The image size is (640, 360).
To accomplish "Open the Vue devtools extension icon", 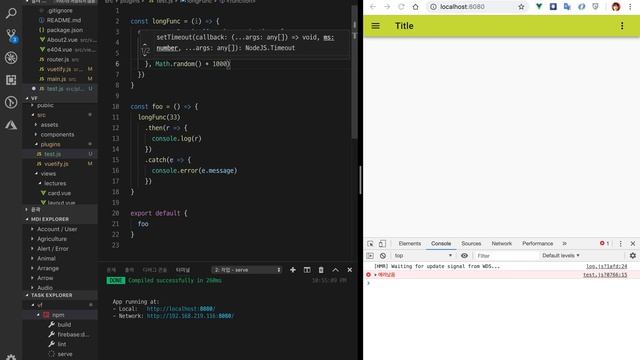I will point(539,7).
